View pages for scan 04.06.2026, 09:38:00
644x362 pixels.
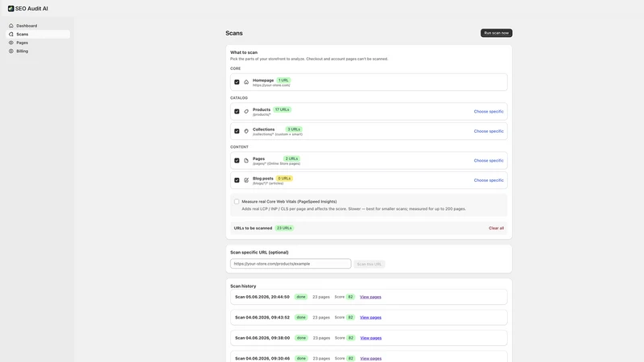(x=371, y=338)
